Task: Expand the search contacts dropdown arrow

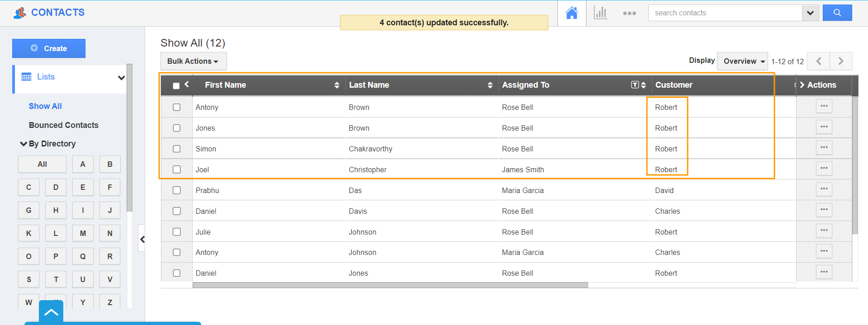Action: point(810,13)
